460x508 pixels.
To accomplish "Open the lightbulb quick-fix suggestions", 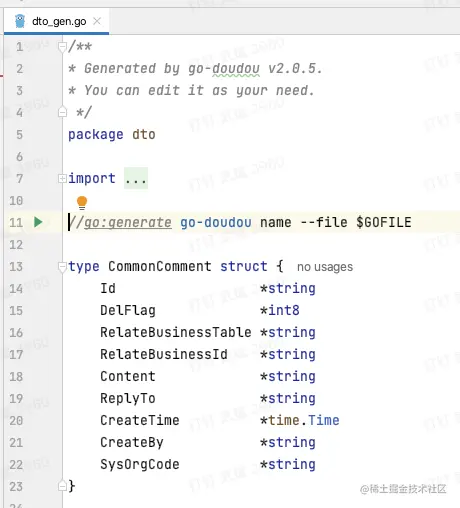I will pyautogui.click(x=82, y=203).
